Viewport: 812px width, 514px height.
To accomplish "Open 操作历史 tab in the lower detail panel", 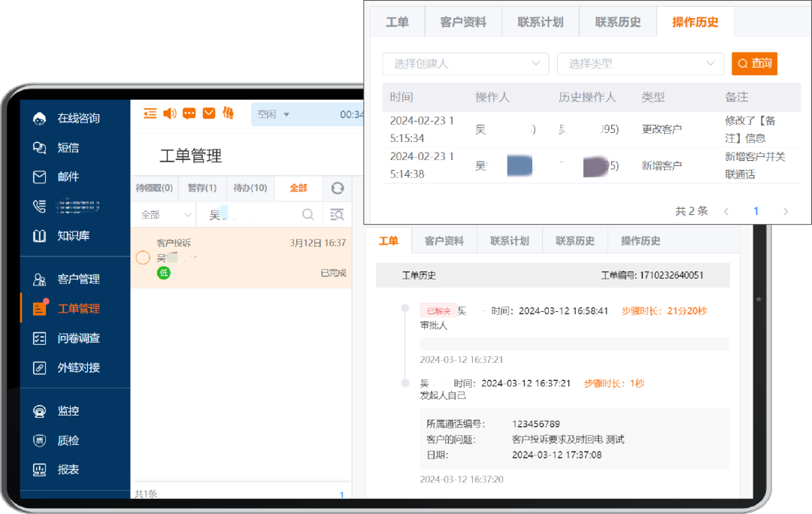I will (641, 240).
